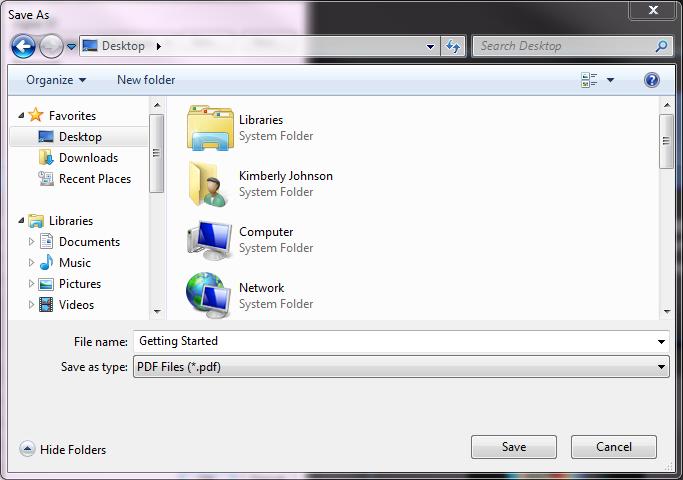This screenshot has width=683, height=480.
Task: Click the refresh icon beside address bar
Action: (x=454, y=46)
